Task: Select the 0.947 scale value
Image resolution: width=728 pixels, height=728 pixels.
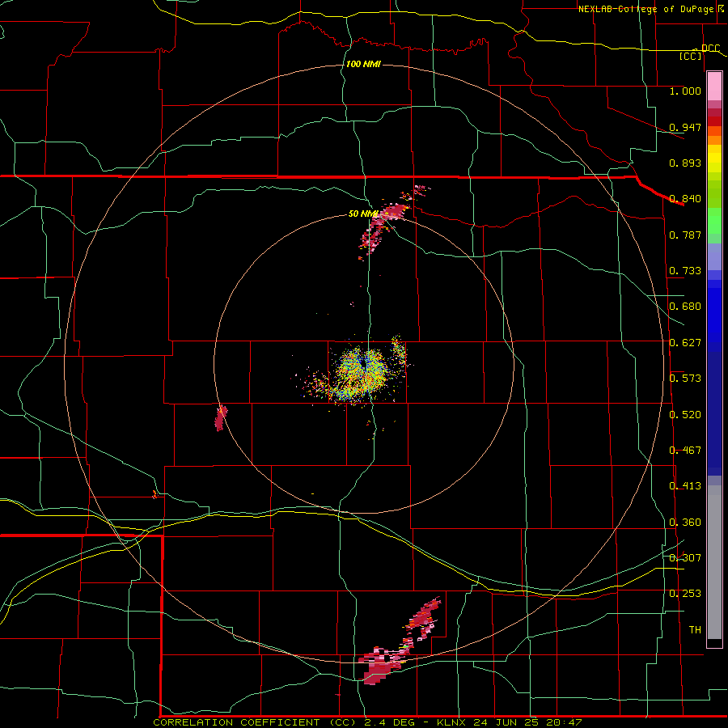Action: point(685,127)
